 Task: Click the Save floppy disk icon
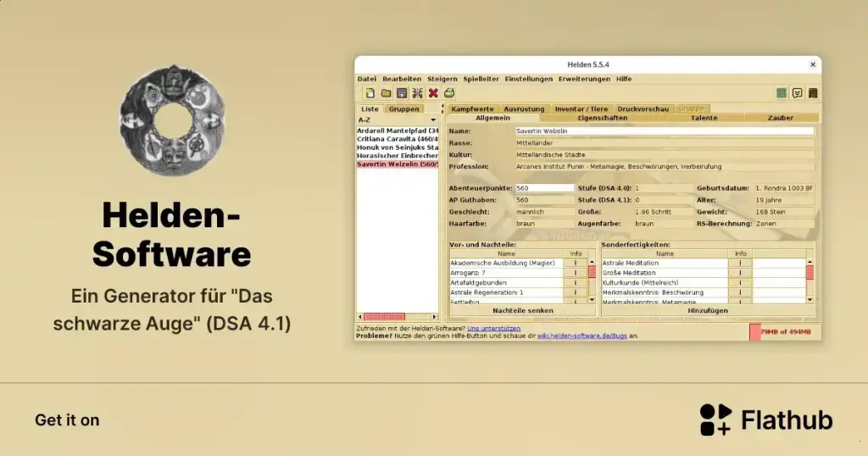tap(402, 93)
